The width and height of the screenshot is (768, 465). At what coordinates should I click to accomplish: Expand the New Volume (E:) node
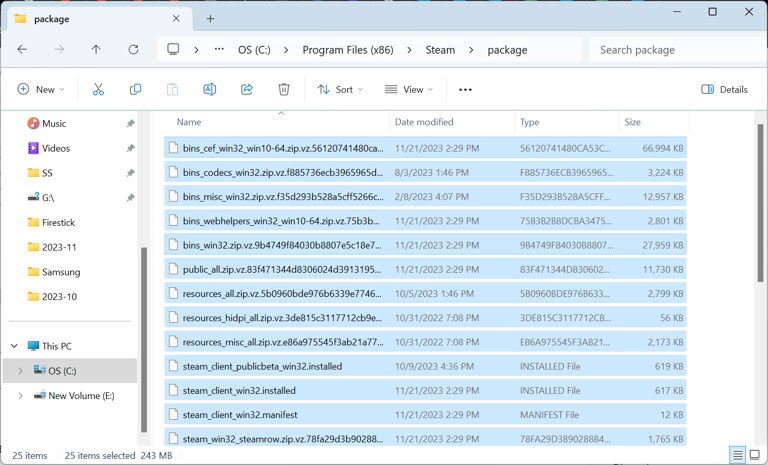[20, 395]
